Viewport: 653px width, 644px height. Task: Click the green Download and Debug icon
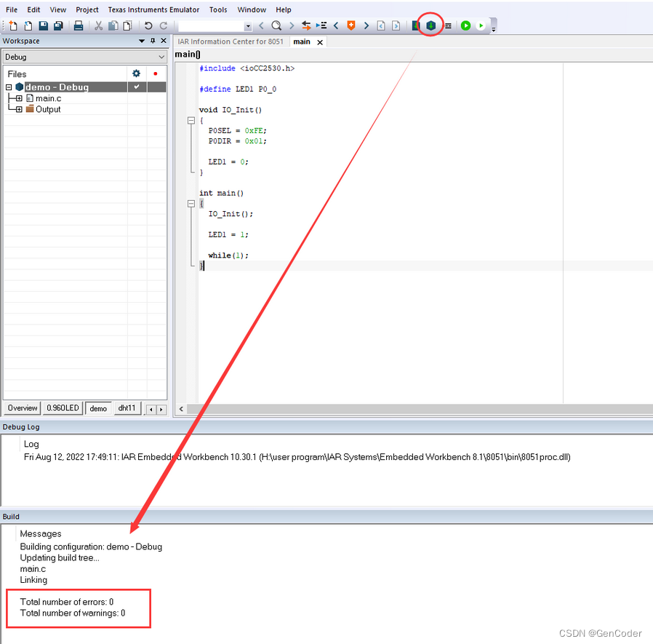(465, 26)
